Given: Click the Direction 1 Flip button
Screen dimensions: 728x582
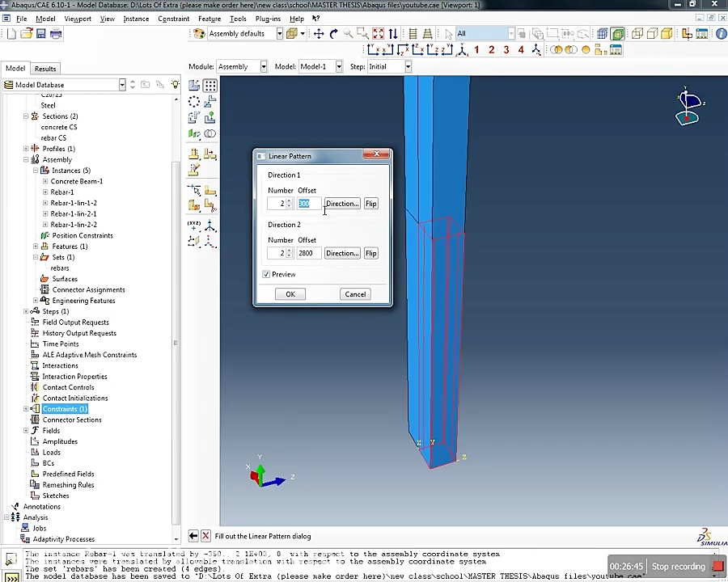Looking at the screenshot, I should (371, 203).
